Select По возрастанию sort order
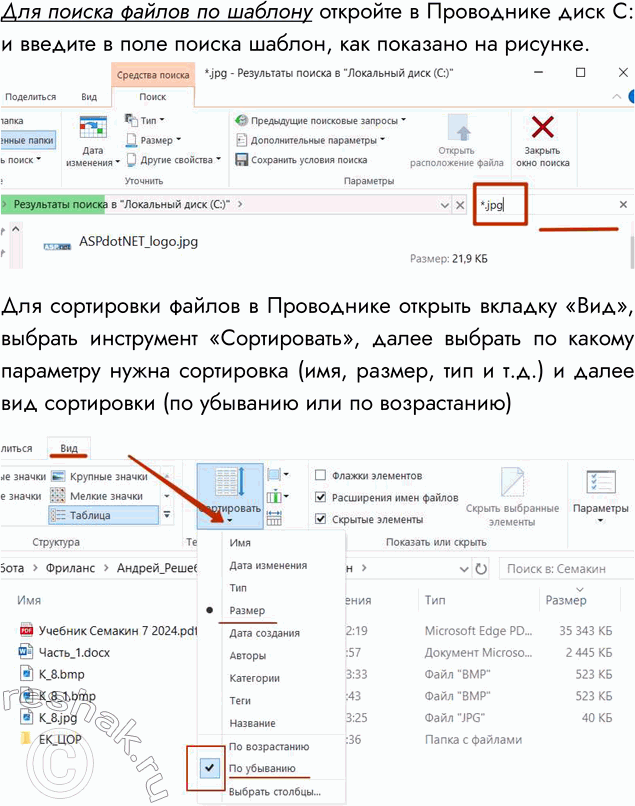 (269, 746)
